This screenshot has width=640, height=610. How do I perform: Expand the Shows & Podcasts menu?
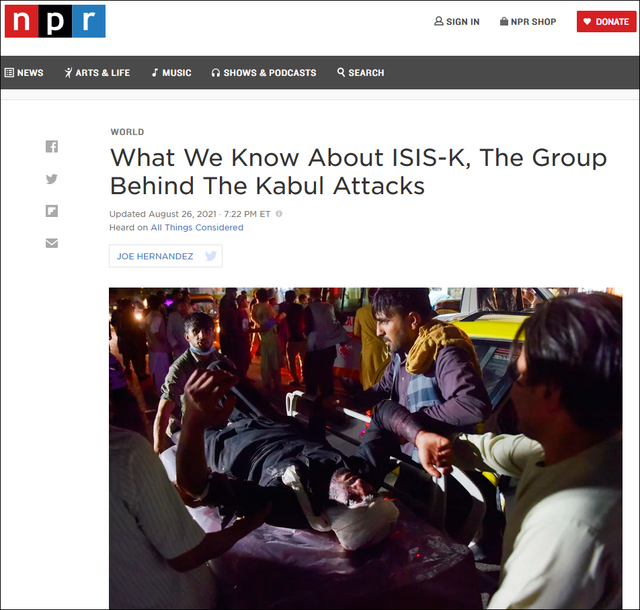coord(264,73)
